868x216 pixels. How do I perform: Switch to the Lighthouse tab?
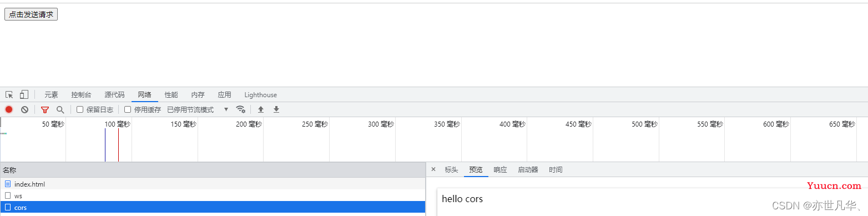point(260,95)
